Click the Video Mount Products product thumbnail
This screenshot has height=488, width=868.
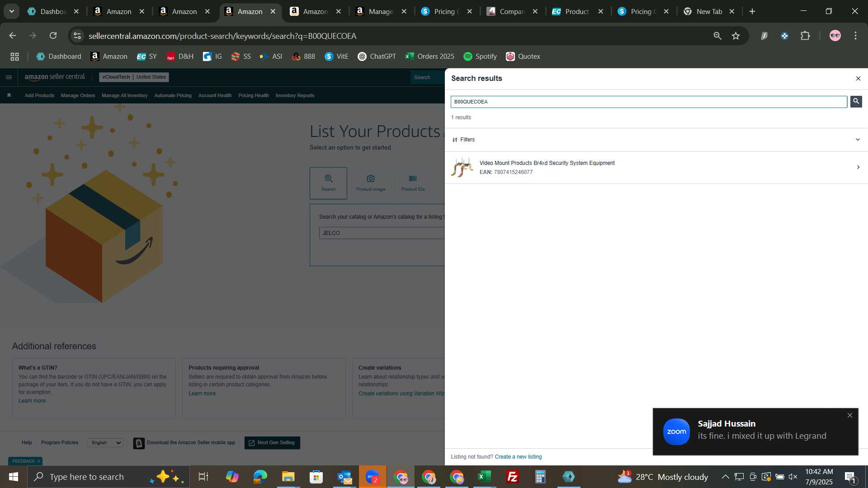coord(462,167)
